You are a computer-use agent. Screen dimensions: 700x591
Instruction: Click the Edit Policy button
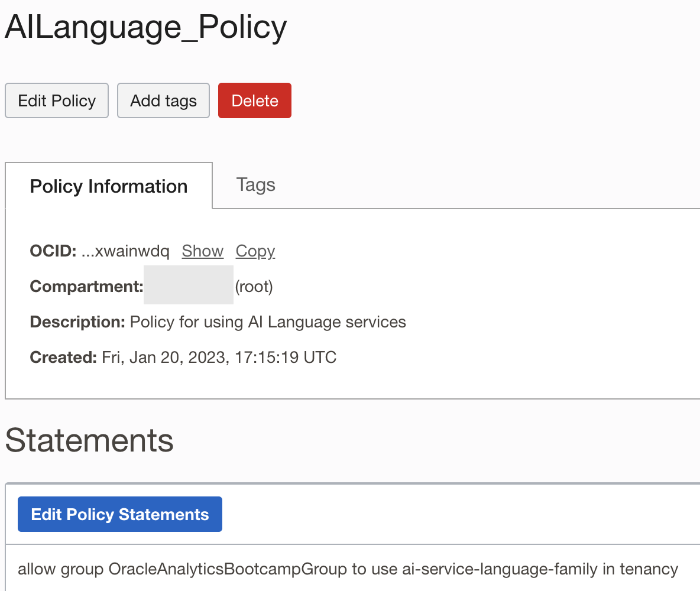point(57,100)
